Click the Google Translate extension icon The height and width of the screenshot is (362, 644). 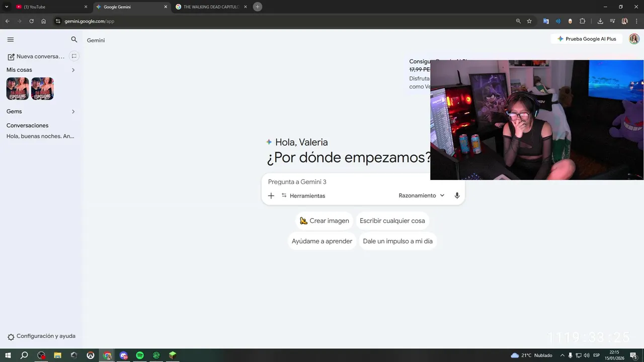pyautogui.click(x=546, y=21)
